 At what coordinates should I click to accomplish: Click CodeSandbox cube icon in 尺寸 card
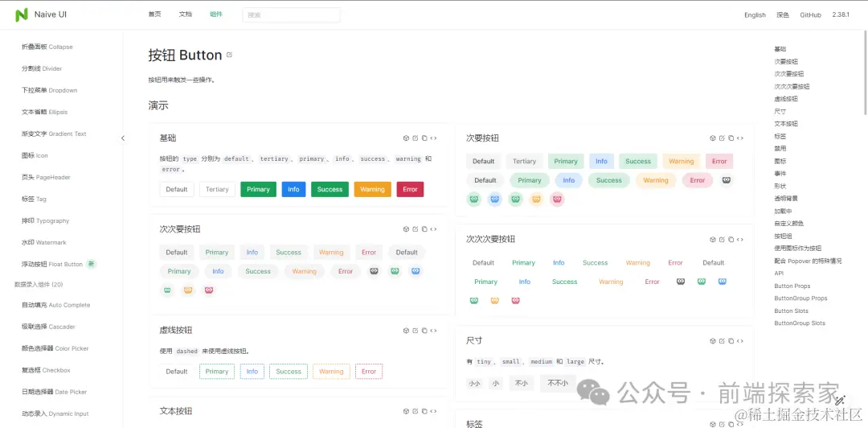point(712,341)
